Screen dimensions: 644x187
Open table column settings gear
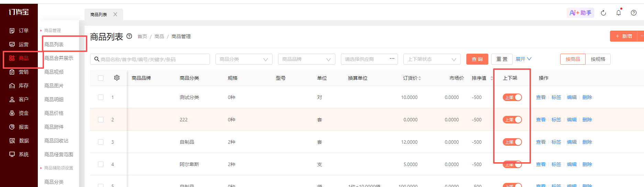tap(117, 78)
